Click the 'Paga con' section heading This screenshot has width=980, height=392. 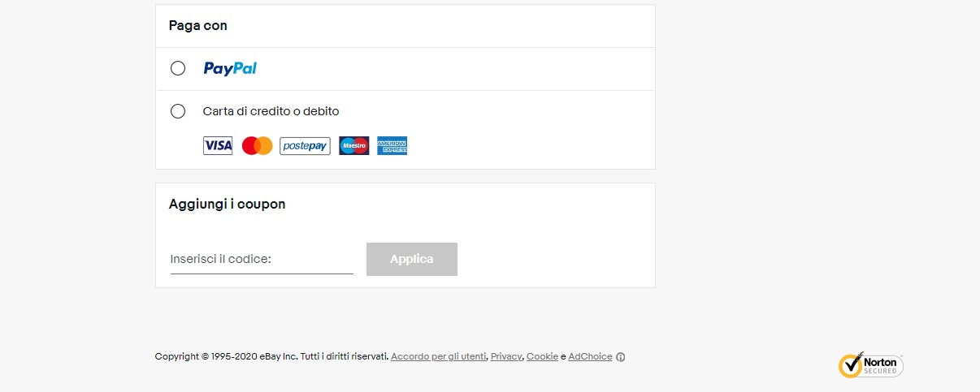pyautogui.click(x=198, y=25)
